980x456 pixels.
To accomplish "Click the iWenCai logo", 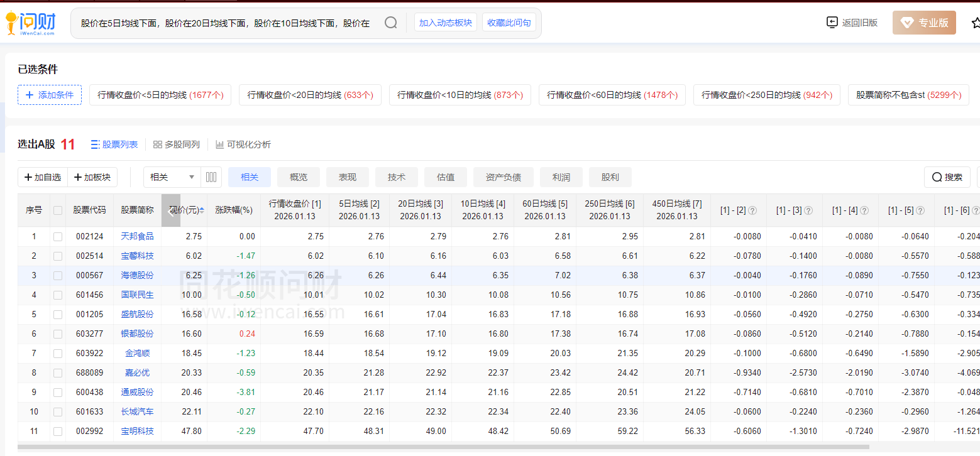I will [x=30, y=23].
